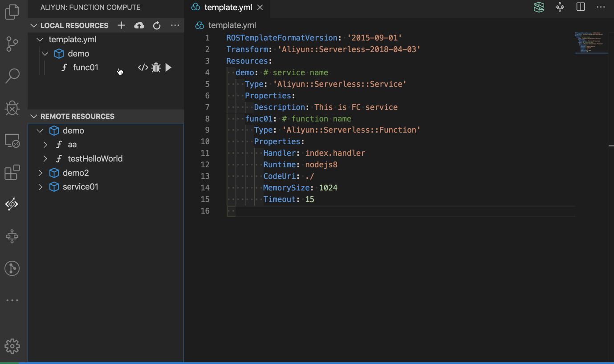Toggle split editor layout

tap(581, 7)
